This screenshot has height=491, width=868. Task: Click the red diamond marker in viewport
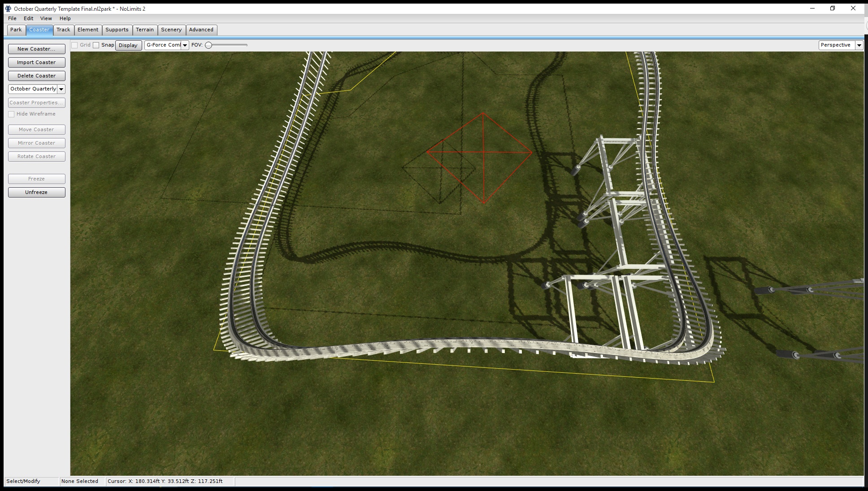pos(483,153)
